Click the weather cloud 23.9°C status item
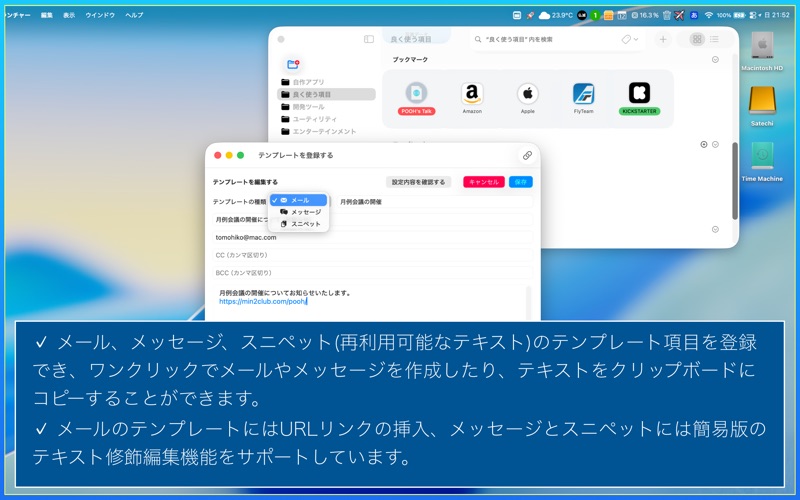Screen dimensions: 800x500 556,15
